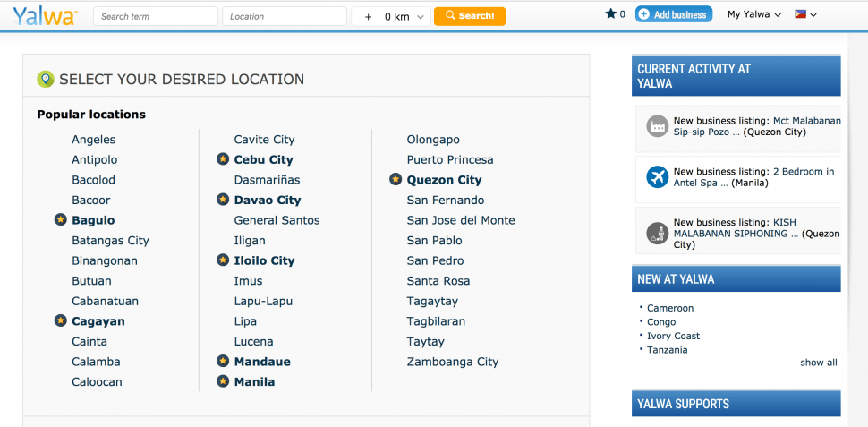
Task: Click the star icon next to Iloilo City
Action: click(x=223, y=260)
